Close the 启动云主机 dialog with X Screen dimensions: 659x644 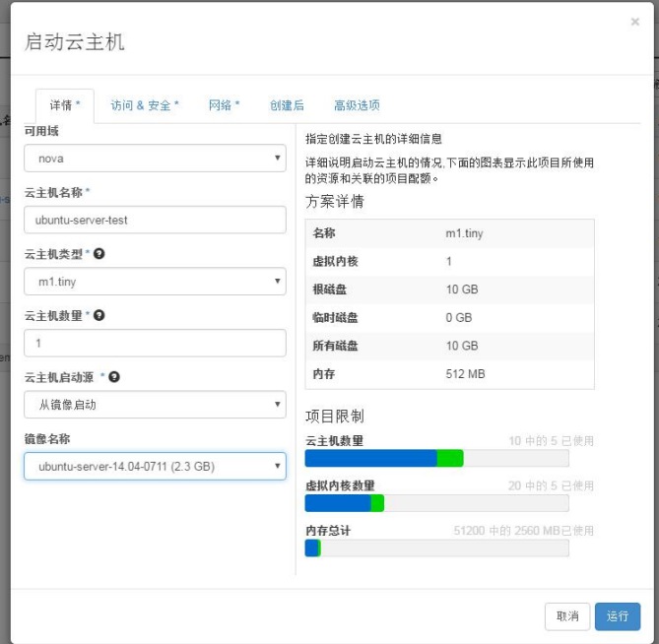tap(634, 22)
